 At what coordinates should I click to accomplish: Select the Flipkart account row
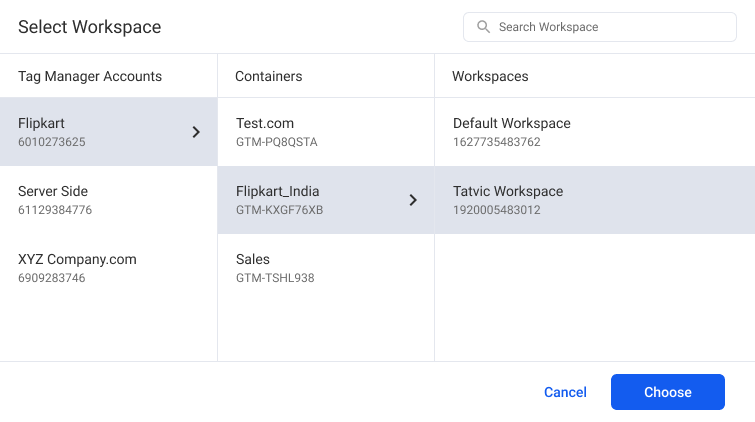point(108,132)
